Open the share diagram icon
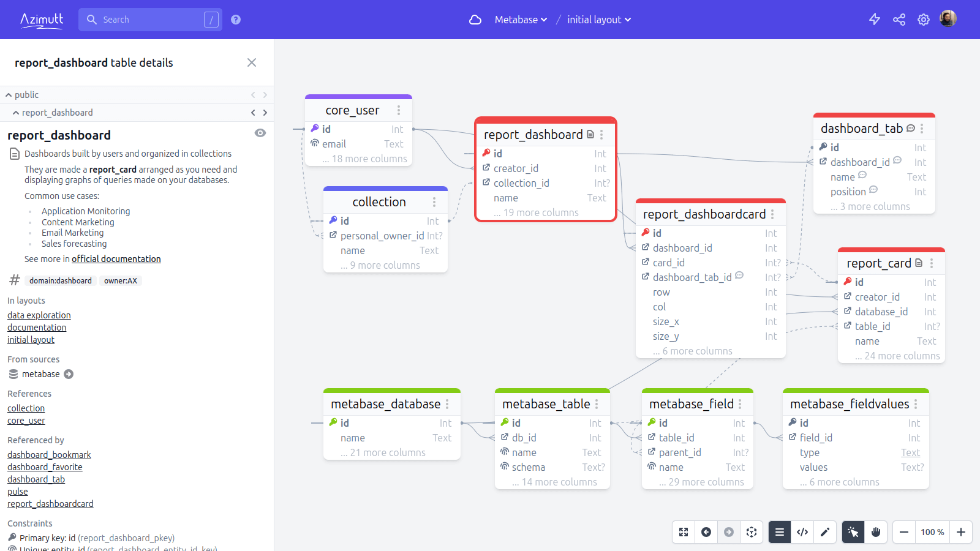The width and height of the screenshot is (980, 551). coord(899,19)
